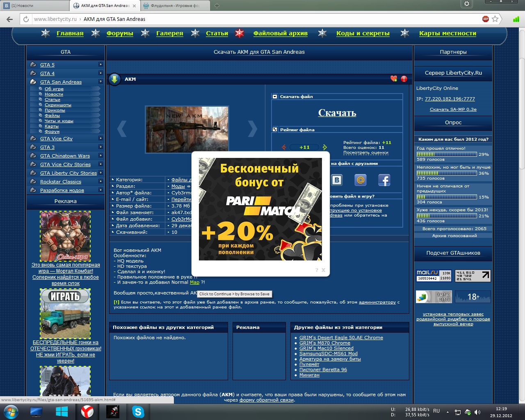This screenshot has height=420, width=525.
Task: Open Читы и коды in San Andreas submenu
Action: point(59,121)
